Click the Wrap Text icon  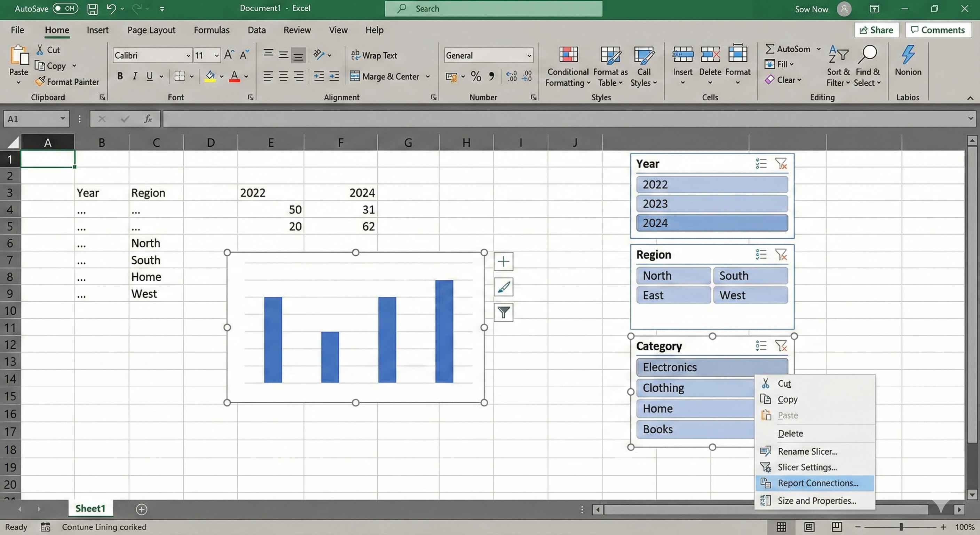356,55
